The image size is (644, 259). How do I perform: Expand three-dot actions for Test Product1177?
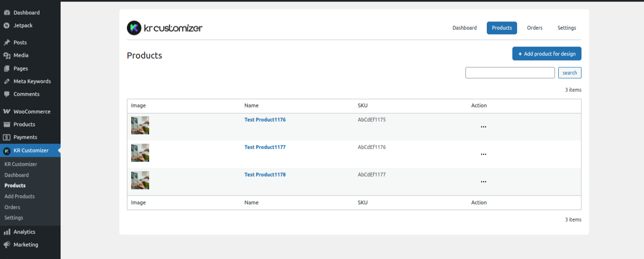pos(483,154)
